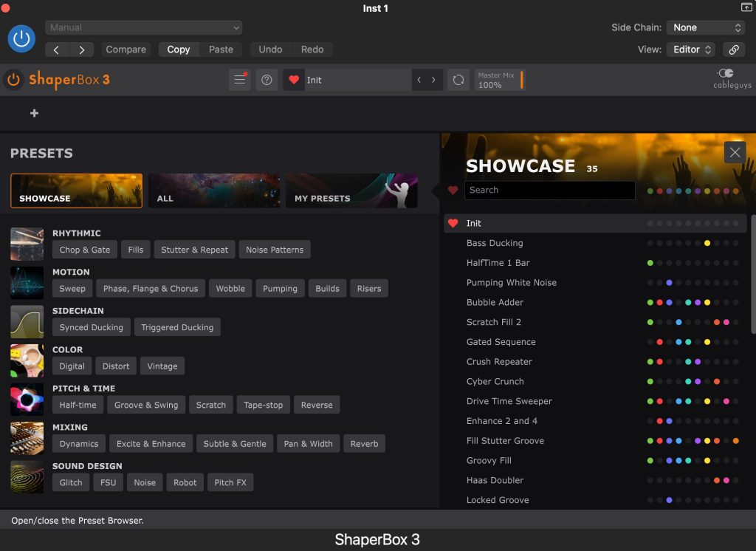Image resolution: width=756 pixels, height=551 pixels.
Task: Click the Paste button
Action: click(221, 49)
